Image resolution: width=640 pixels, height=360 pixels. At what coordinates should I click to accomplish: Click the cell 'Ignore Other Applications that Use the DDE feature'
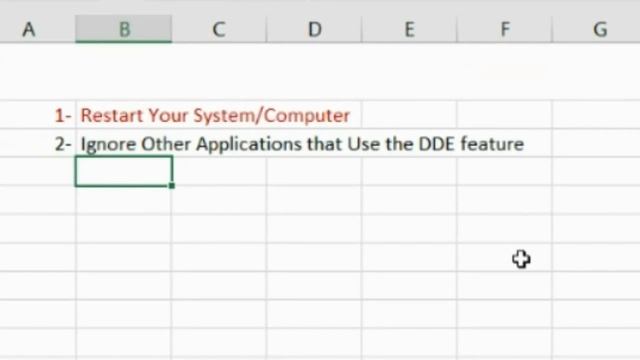click(x=302, y=144)
